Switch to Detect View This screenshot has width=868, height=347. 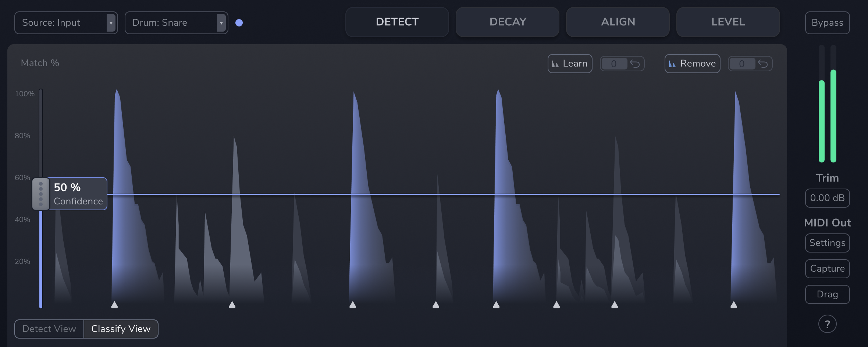(x=49, y=329)
